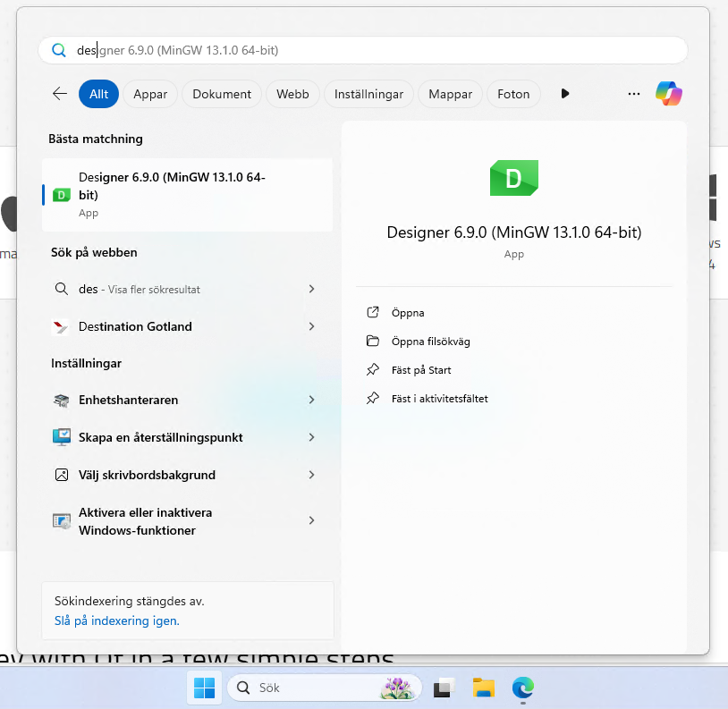Open File Explorer from the taskbar
The height and width of the screenshot is (709, 728).
click(483, 688)
